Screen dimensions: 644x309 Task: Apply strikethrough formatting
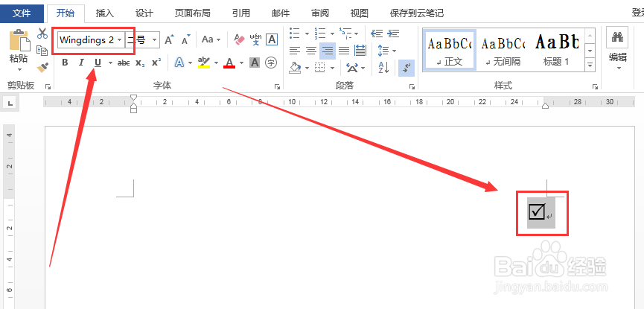click(x=124, y=63)
